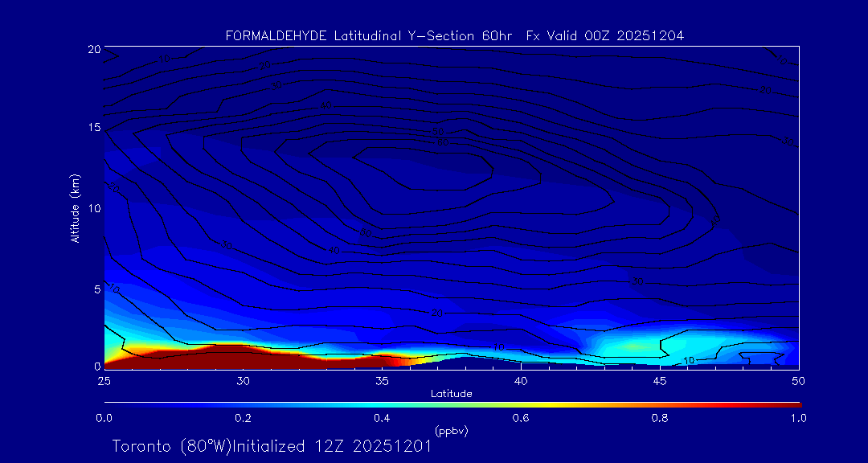Select the 'Altitude (km)' y-axis label
The width and height of the screenshot is (868, 463).
75,208
